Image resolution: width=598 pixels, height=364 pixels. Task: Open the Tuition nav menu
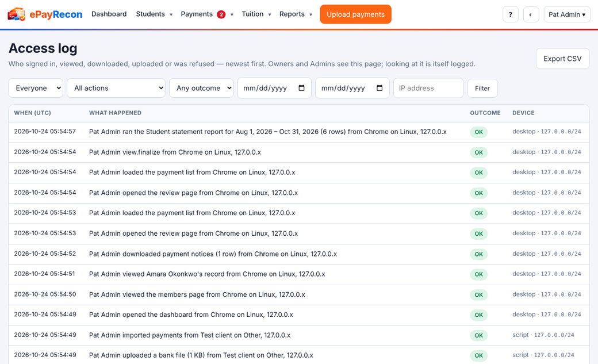coord(252,14)
